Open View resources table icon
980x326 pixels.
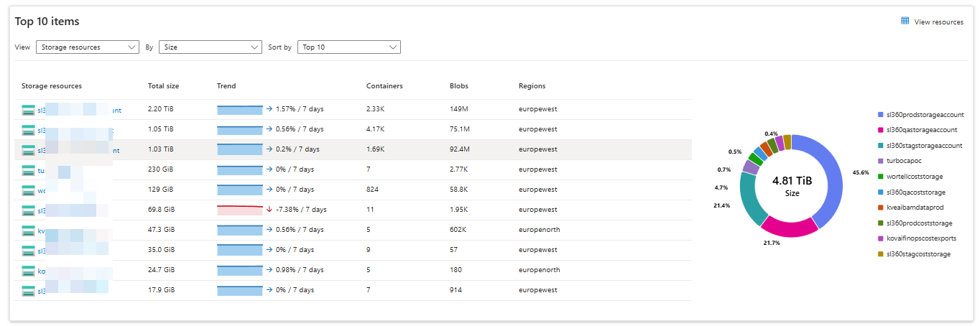pos(905,21)
